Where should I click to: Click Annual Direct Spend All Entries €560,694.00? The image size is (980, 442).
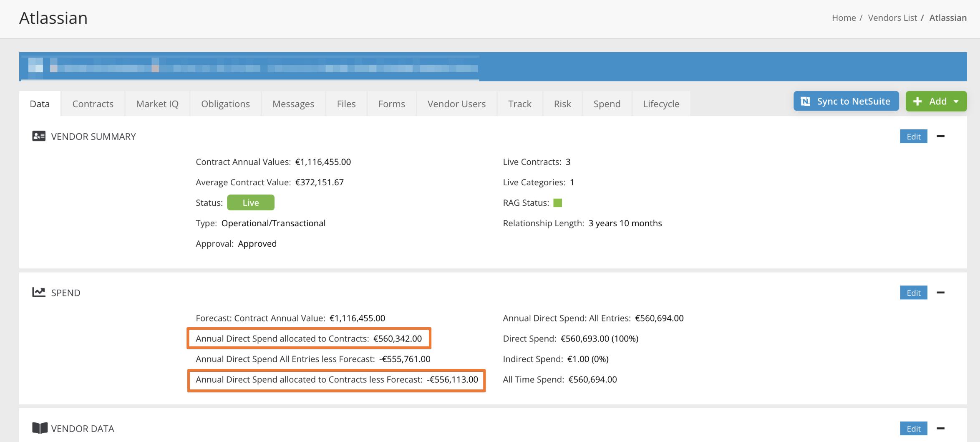(x=659, y=318)
